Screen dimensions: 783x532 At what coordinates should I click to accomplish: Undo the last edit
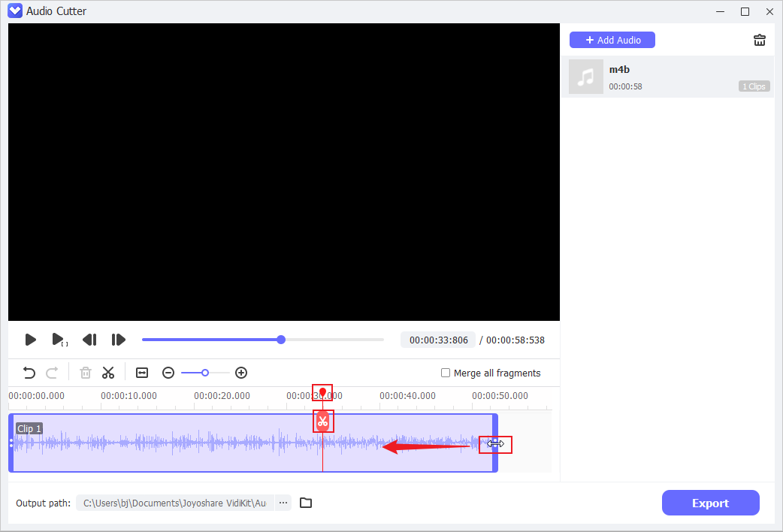29,373
